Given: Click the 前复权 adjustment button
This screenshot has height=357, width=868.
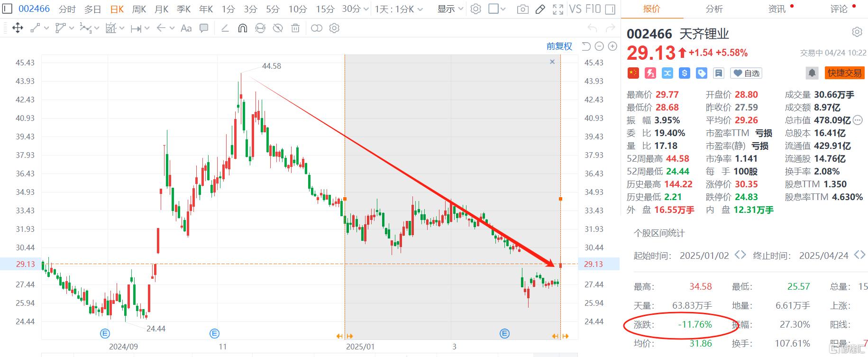Looking at the screenshot, I should tap(559, 46).
